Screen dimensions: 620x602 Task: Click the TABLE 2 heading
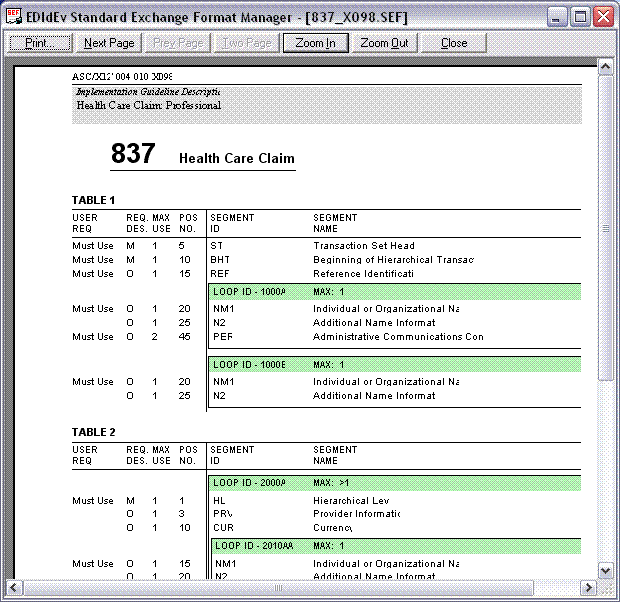pos(93,432)
